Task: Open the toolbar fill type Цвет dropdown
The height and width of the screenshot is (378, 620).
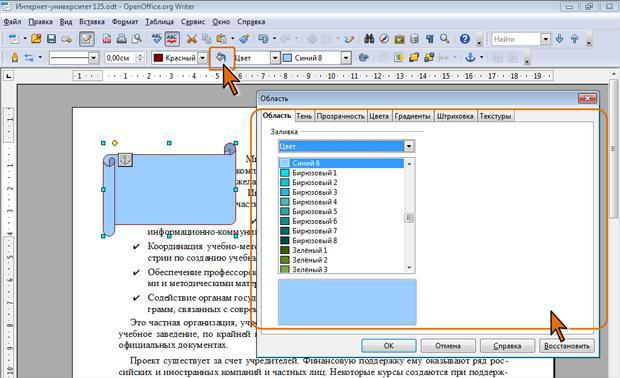Action: (x=275, y=58)
